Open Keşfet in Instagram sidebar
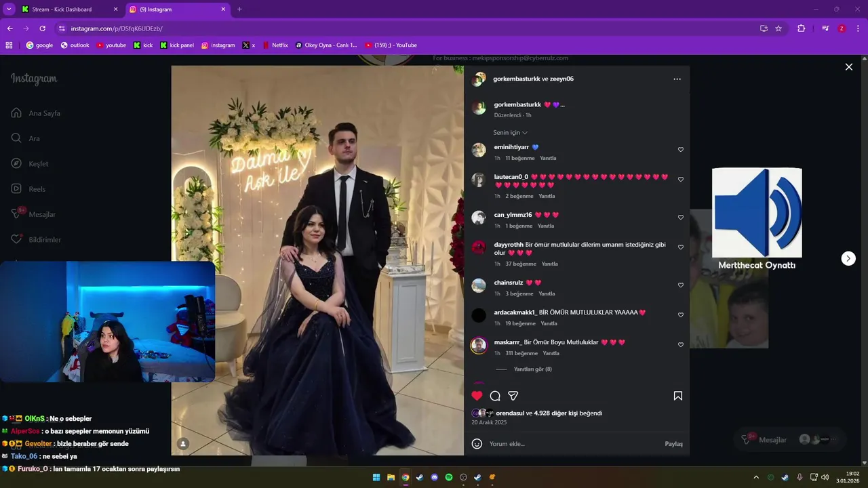 30,164
